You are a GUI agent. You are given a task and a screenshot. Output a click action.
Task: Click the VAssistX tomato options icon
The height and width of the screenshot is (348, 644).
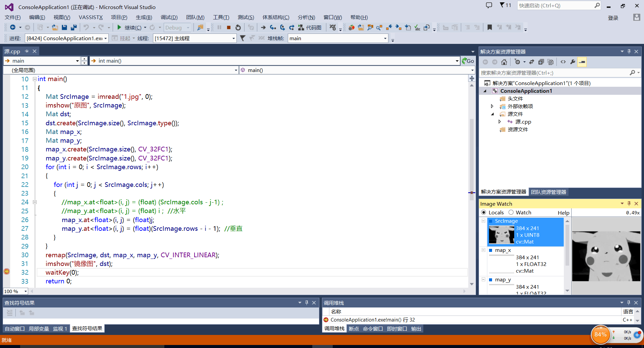click(x=351, y=27)
